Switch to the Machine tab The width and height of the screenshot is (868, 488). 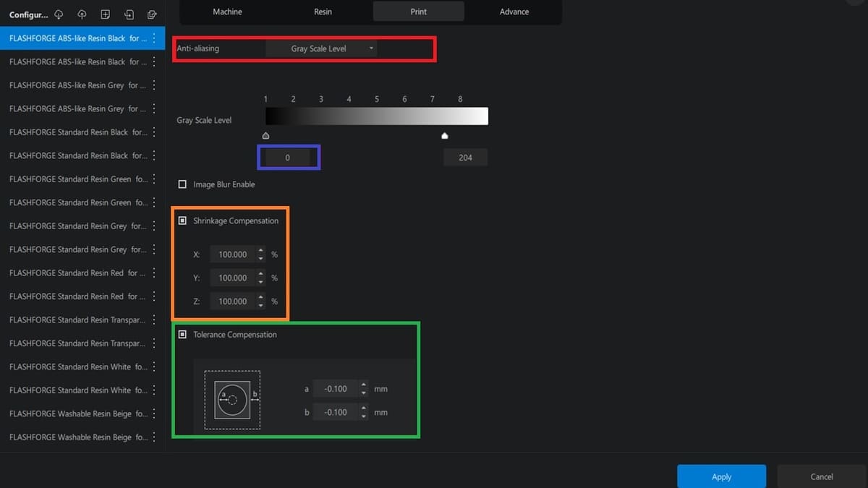pos(227,12)
